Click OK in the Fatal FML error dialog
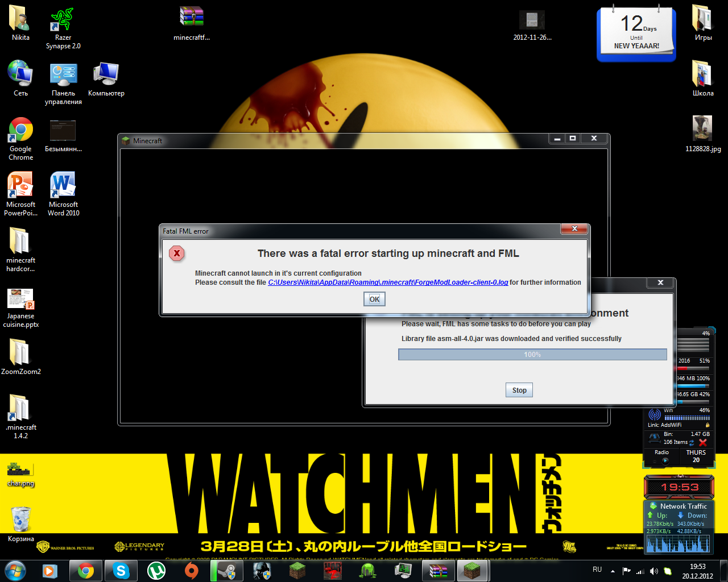 tap(374, 299)
